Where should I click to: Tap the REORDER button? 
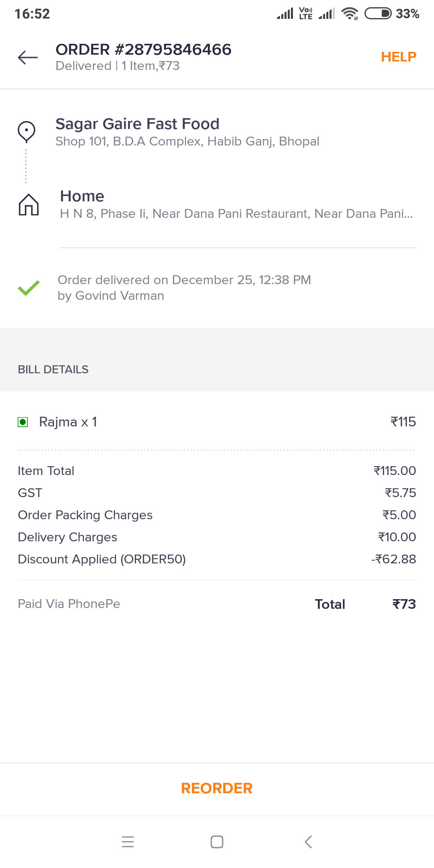point(217,788)
